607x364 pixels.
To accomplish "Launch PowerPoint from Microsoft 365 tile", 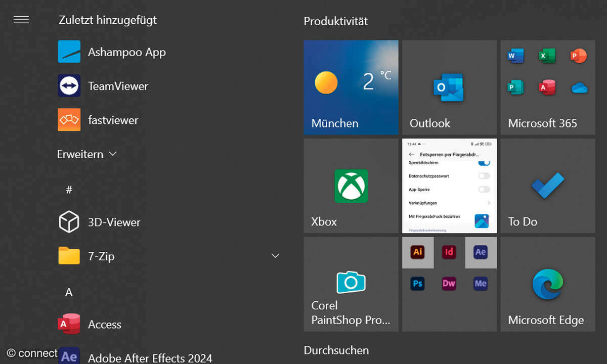I will 579,56.
